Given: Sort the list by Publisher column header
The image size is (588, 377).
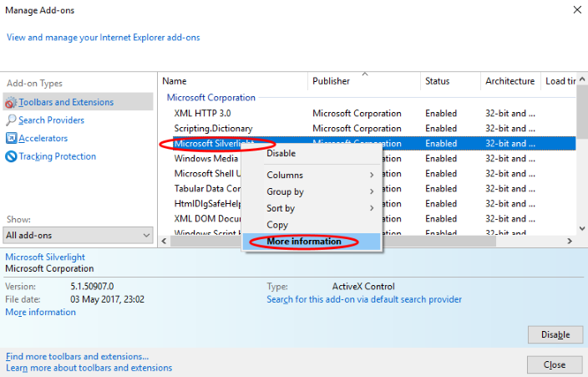Looking at the screenshot, I should click(x=364, y=81).
